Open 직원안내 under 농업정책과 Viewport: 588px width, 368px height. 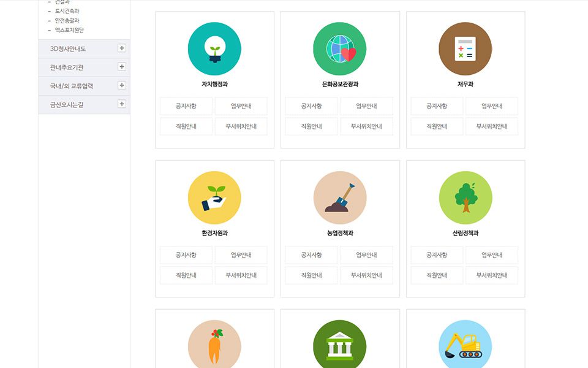[x=311, y=275]
